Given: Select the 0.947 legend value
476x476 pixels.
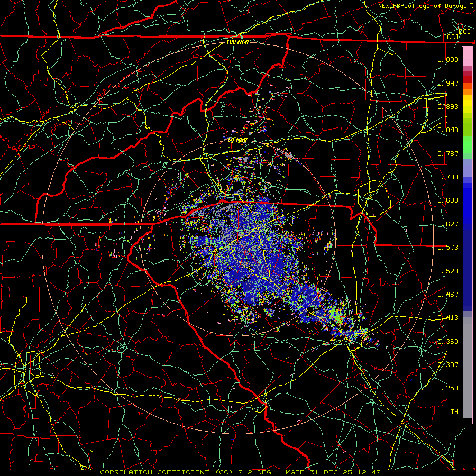Looking at the screenshot, I should [448, 83].
